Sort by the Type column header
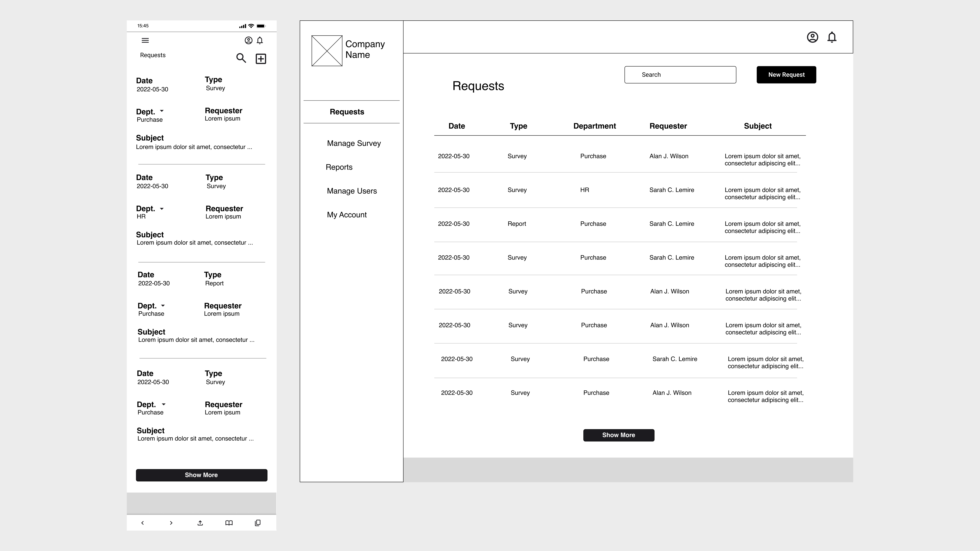 click(519, 126)
